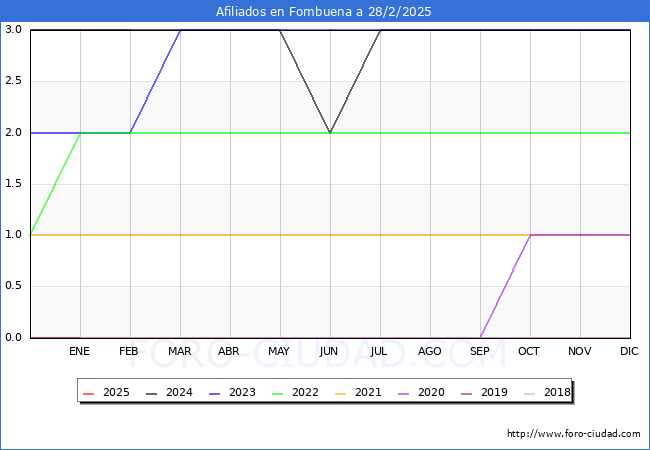Image resolution: width=650 pixels, height=450 pixels.
Task: Click the FEB month axis label
Action: pyautogui.click(x=129, y=351)
